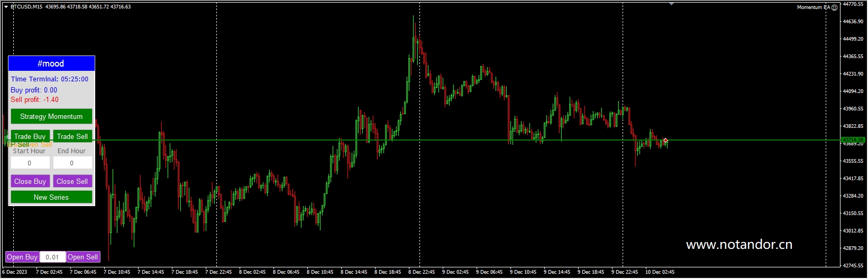
Task: Click the 44636.90 price axis value
Action: pyautogui.click(x=853, y=22)
